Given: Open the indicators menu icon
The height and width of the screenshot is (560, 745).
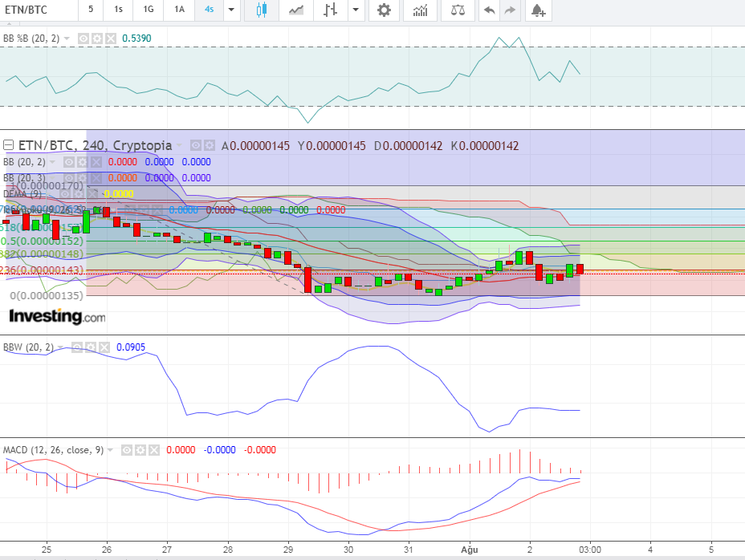Looking at the screenshot, I should pos(420,10).
